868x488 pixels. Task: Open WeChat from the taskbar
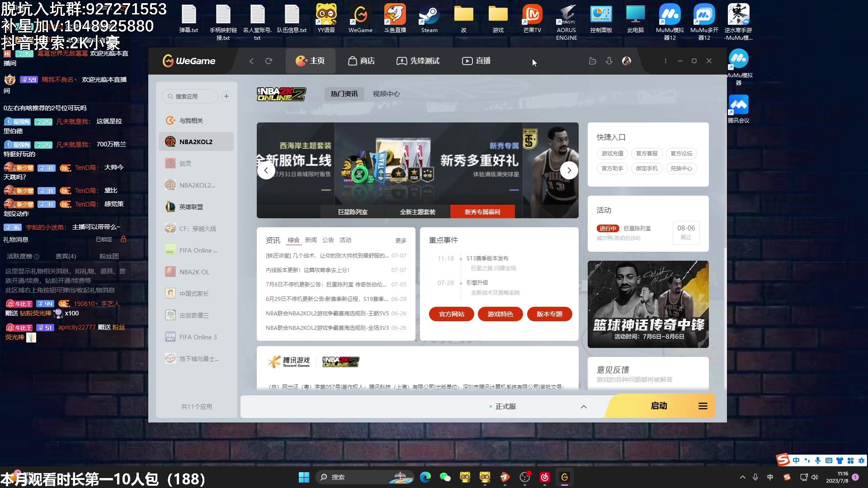445,477
